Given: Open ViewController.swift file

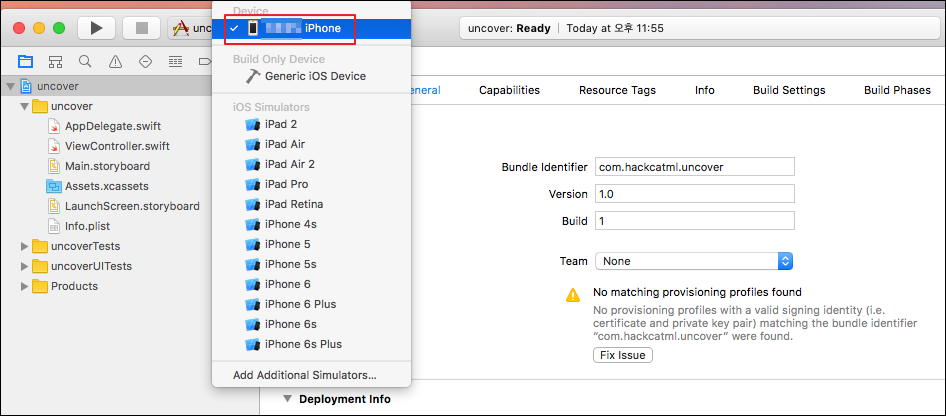Looking at the screenshot, I should (117, 147).
